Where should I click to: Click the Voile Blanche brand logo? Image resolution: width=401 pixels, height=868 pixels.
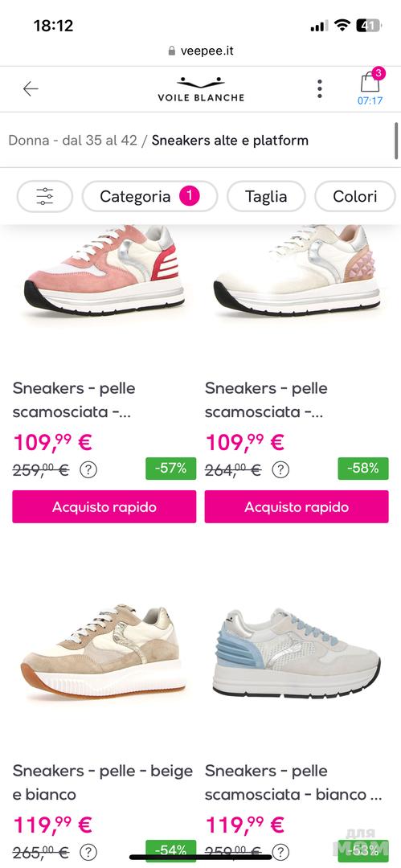point(201,90)
